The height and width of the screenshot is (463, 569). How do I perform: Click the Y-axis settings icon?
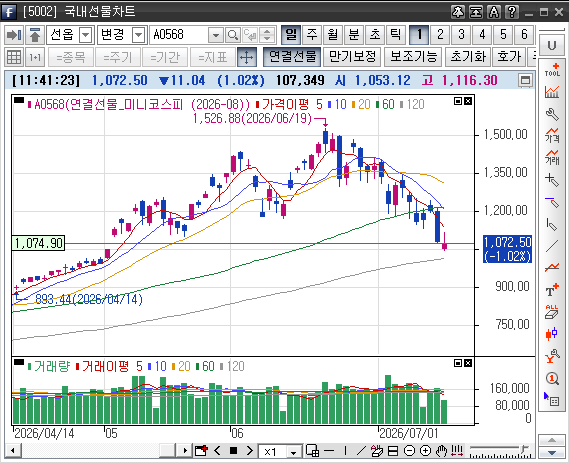click(x=552, y=356)
